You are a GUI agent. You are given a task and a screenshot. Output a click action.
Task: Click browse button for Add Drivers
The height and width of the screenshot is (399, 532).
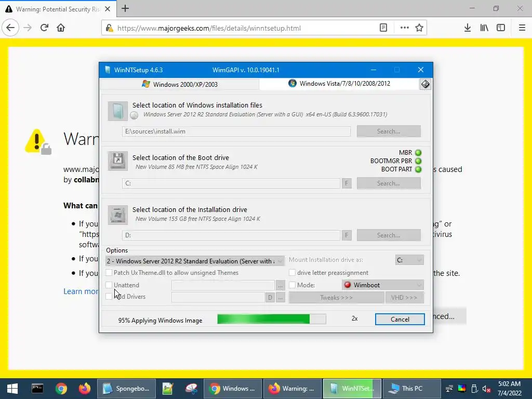pos(280,298)
